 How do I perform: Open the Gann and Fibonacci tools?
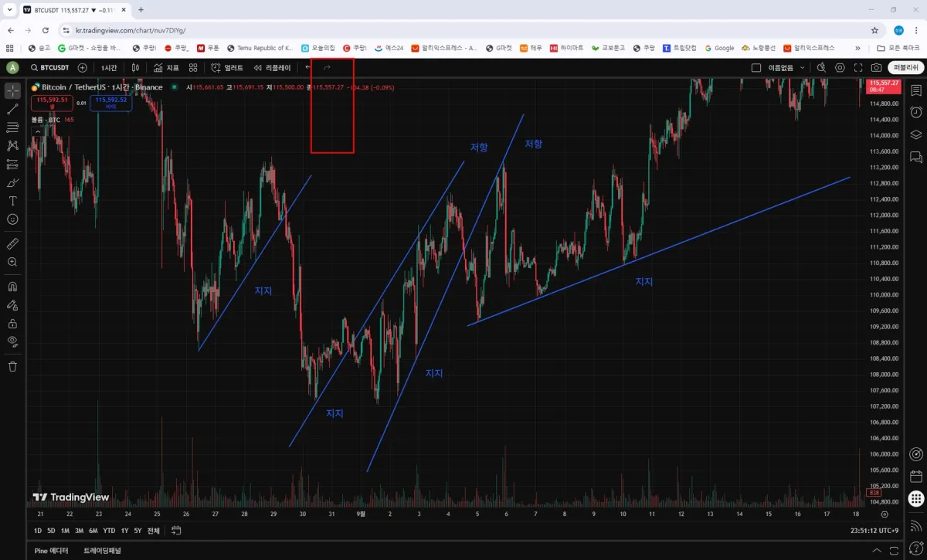click(12, 127)
